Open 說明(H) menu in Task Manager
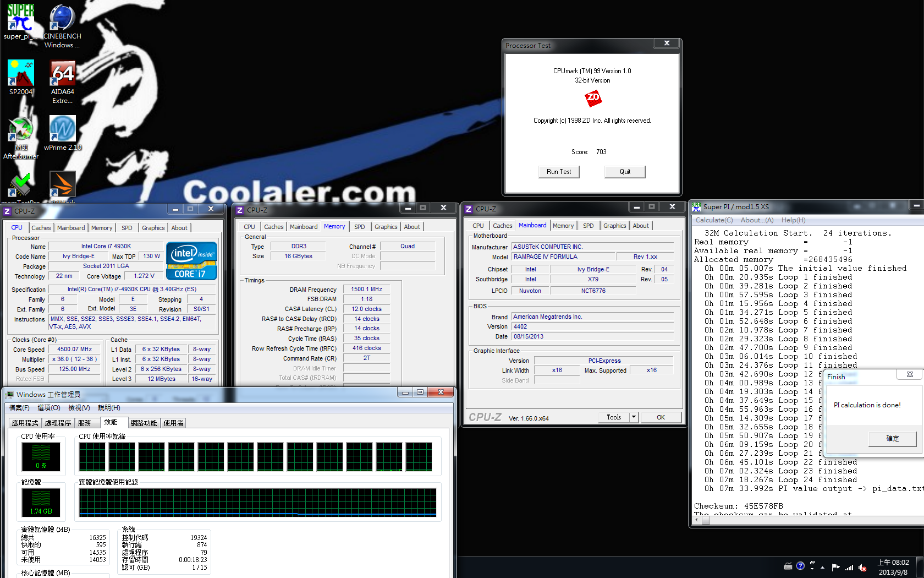 click(109, 408)
